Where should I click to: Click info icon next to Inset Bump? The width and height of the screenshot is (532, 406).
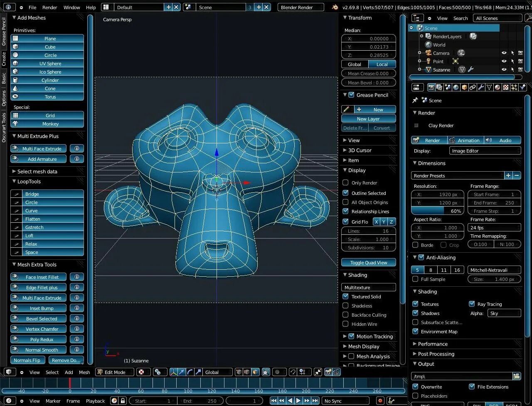77,308
